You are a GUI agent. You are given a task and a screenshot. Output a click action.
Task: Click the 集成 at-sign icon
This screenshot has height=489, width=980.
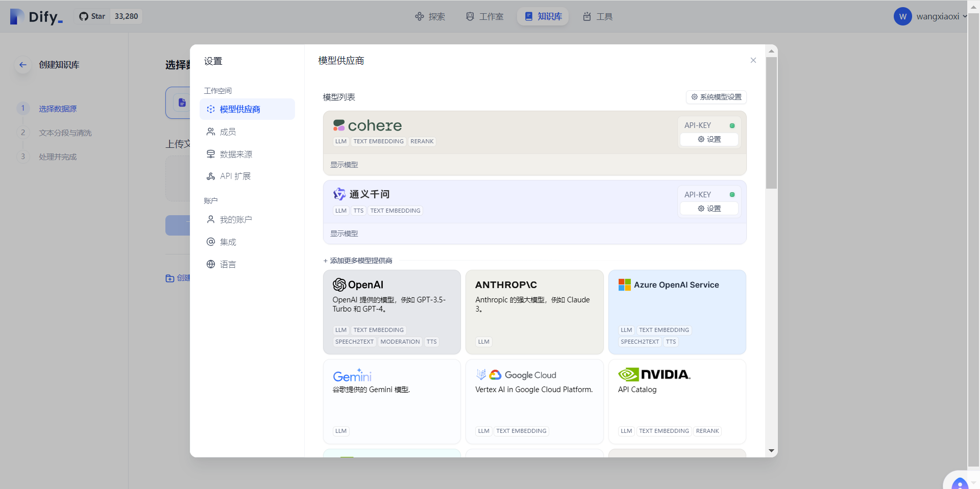pyautogui.click(x=210, y=242)
